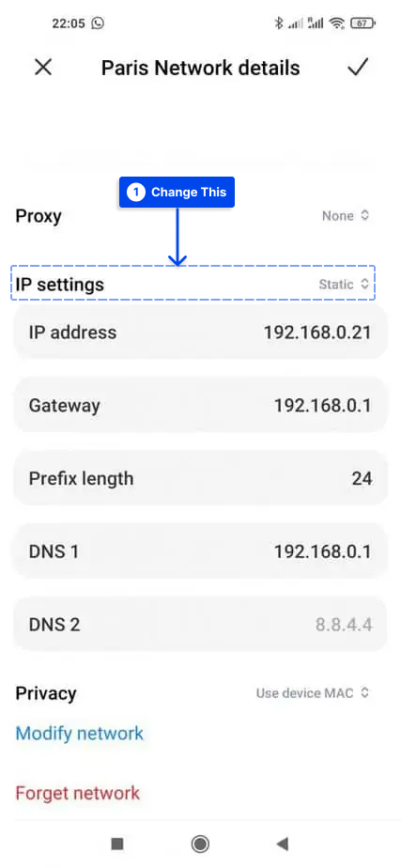Confirm changes with the checkmark icon

357,68
